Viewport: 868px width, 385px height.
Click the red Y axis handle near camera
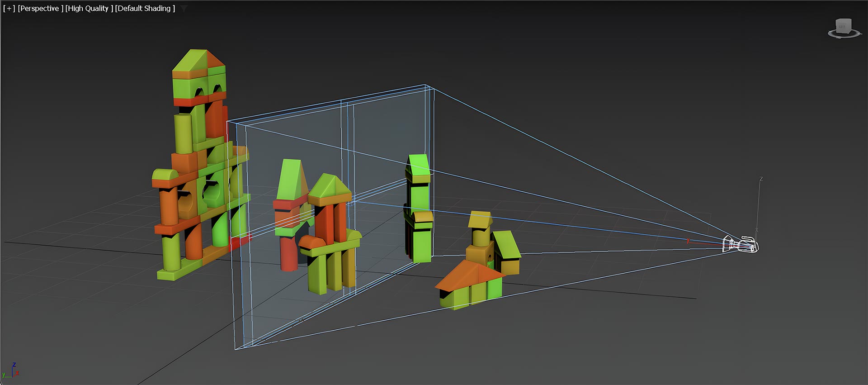[x=689, y=241]
